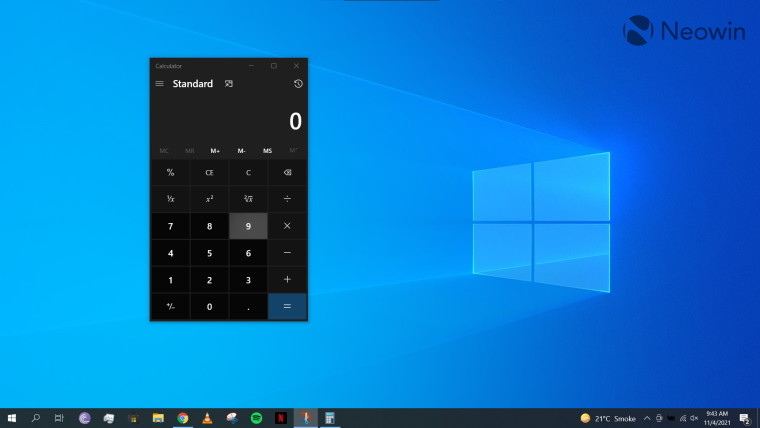
Task: Launch VLC media player from taskbar
Action: pyautogui.click(x=207, y=418)
